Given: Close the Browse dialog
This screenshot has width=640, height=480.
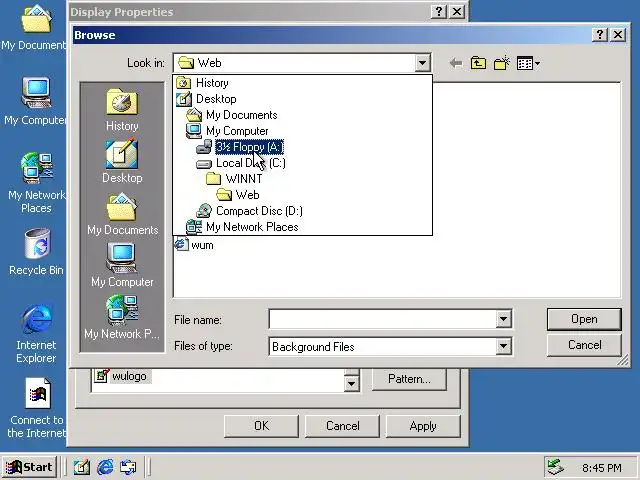Looking at the screenshot, I should (x=618, y=35).
